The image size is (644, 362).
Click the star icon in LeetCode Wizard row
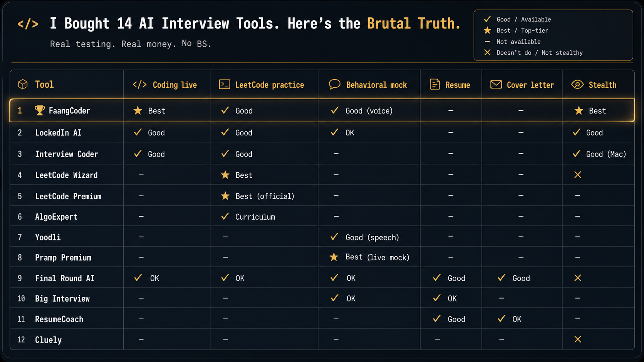pos(225,175)
